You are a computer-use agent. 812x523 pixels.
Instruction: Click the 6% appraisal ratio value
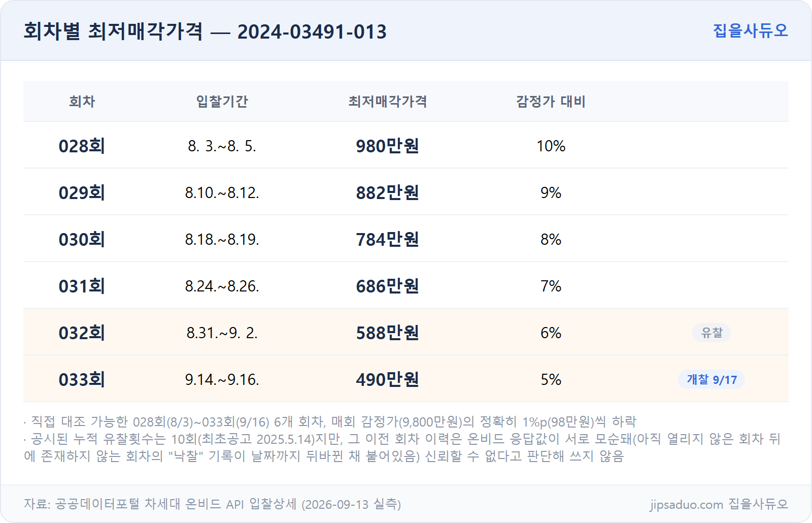(551, 333)
